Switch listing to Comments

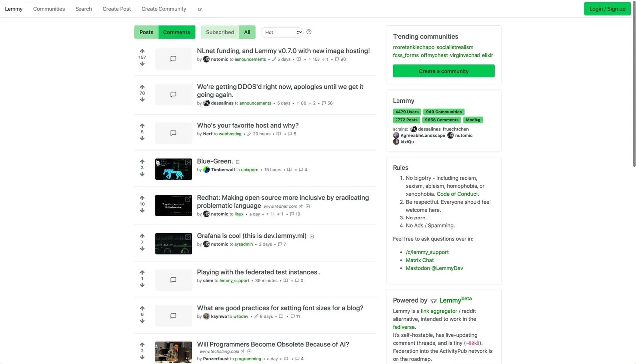(176, 32)
